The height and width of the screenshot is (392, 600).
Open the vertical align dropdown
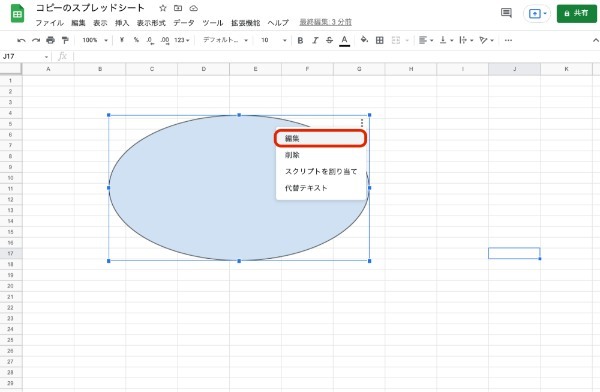[x=446, y=40]
